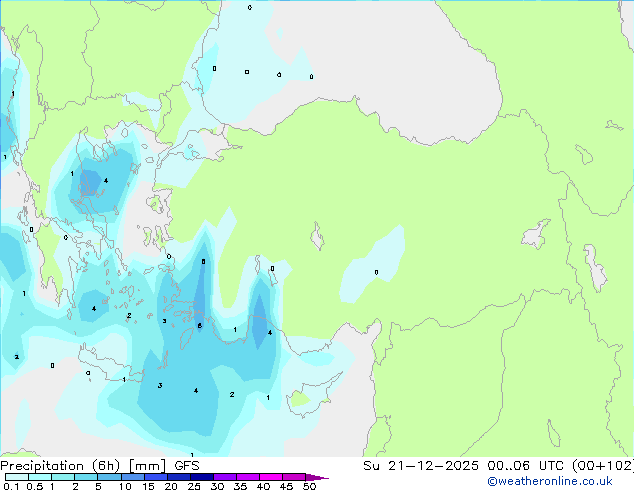This screenshot has width=634, height=490.
Task: Pick the 10–15 mm legend swatch
Action: (133, 477)
